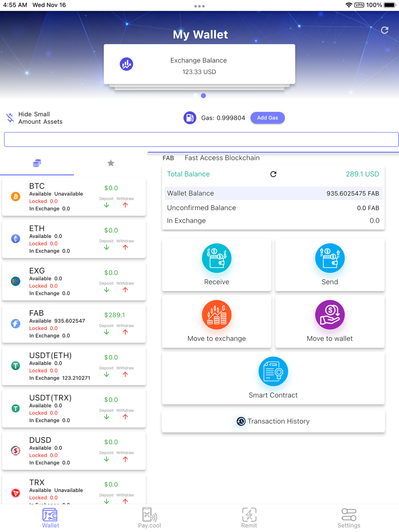Image resolution: width=399 pixels, height=532 pixels.
Task: Click the Gas: 0.999804 label
Action: click(223, 118)
